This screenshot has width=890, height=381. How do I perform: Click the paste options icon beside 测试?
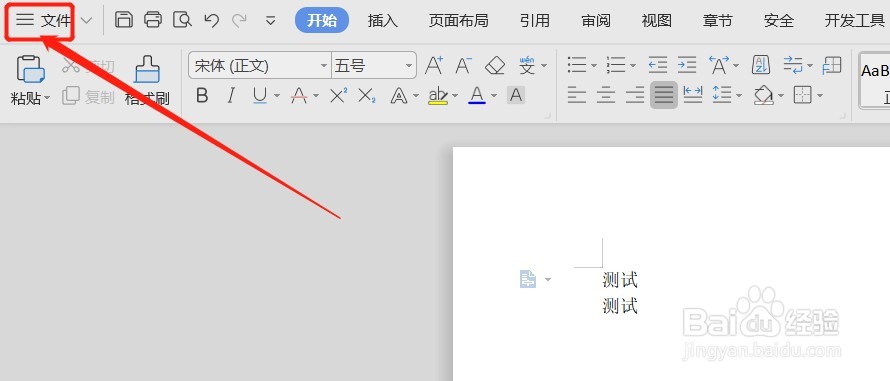528,279
